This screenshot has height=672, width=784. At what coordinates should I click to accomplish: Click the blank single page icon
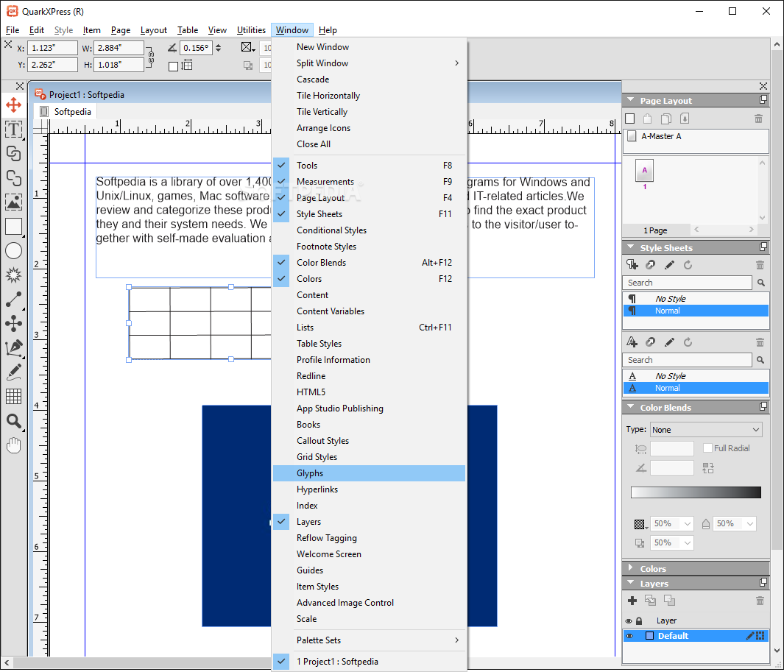(630, 119)
